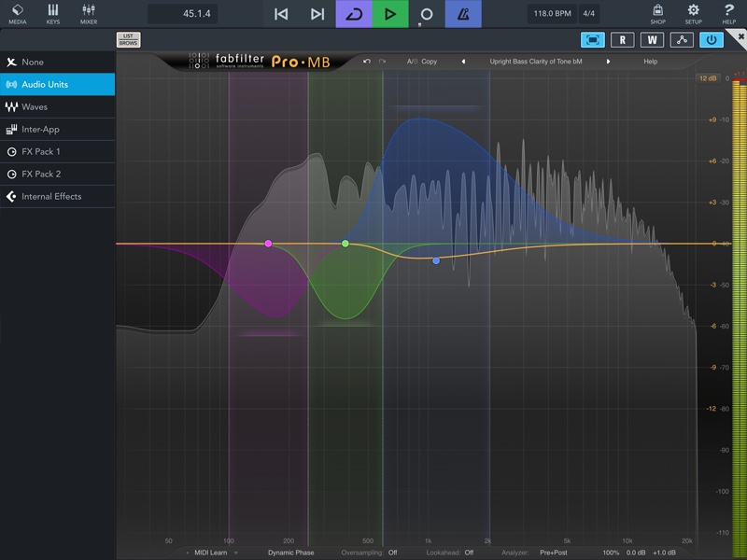Change the Analyzer Pre+Post setting
Screen dimensions: 747x560
pos(554,553)
